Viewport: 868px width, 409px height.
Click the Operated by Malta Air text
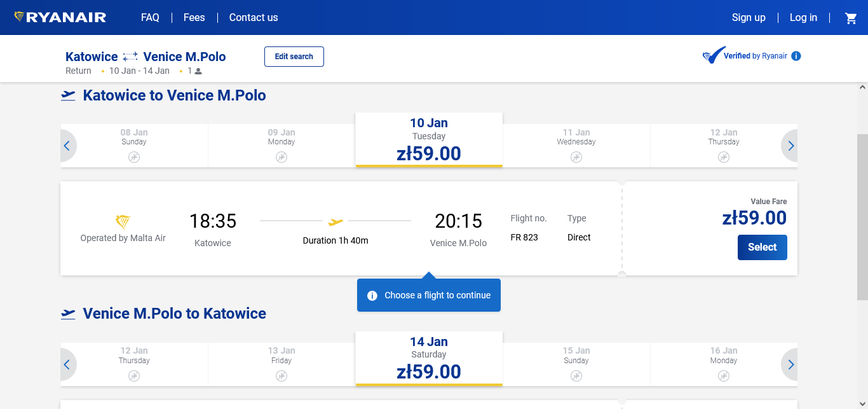pyautogui.click(x=123, y=238)
